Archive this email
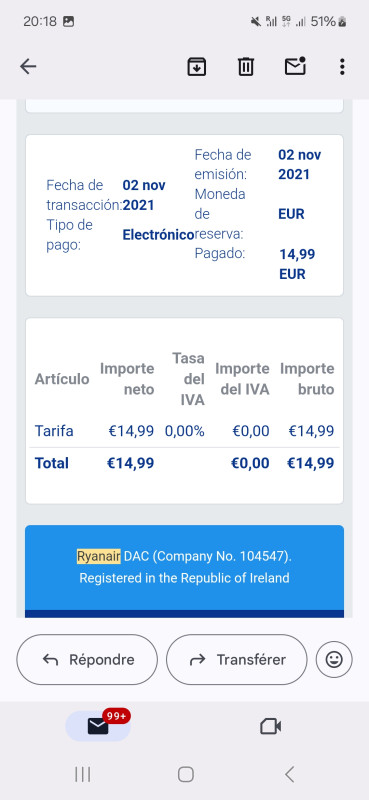This screenshot has width=369, height=800. 196,66
